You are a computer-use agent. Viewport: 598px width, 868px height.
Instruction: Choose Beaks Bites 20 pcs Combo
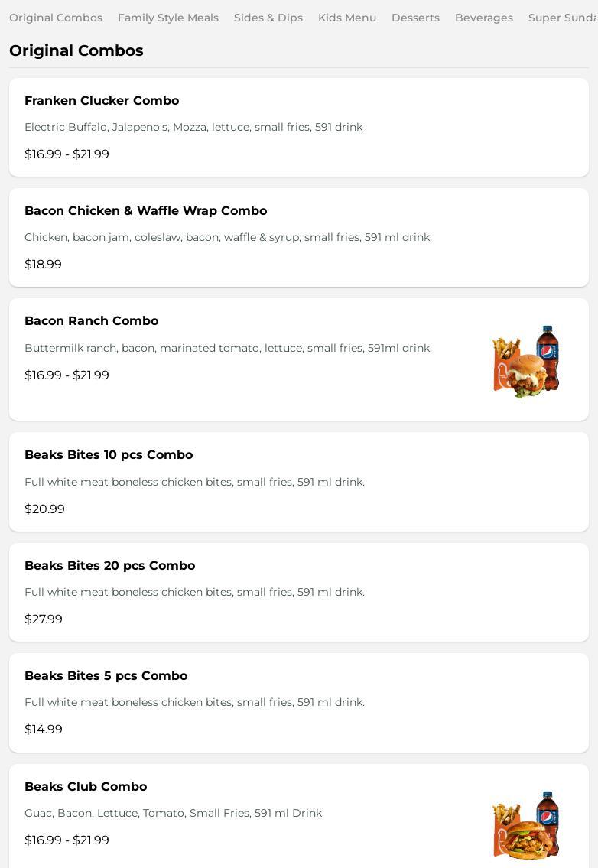click(109, 566)
